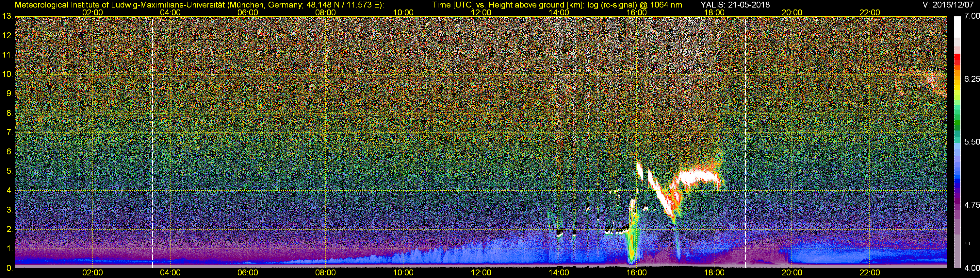This screenshot has height=278, width=980.
Task: Click the 18:00 label on the bottom time axis
Action: click(714, 273)
